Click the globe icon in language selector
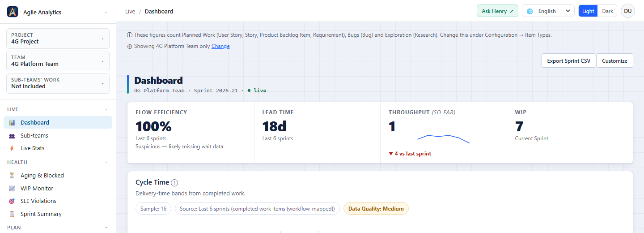This screenshot has height=233, width=644. coord(530,11)
